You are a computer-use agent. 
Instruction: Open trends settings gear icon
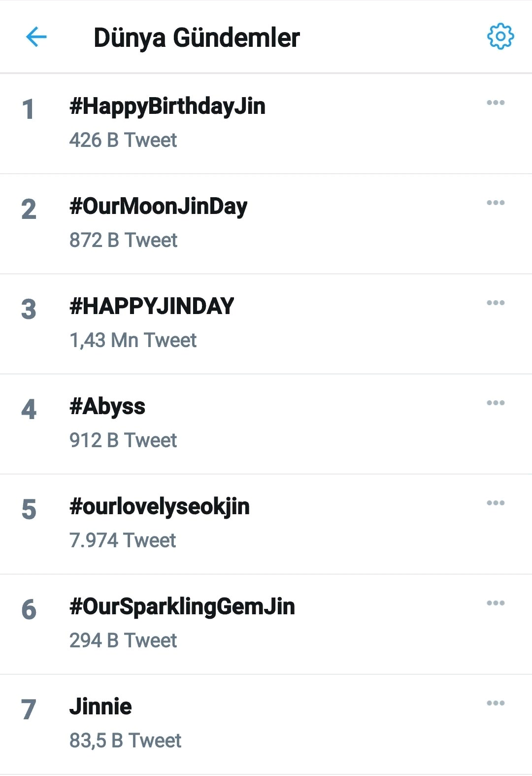(500, 36)
